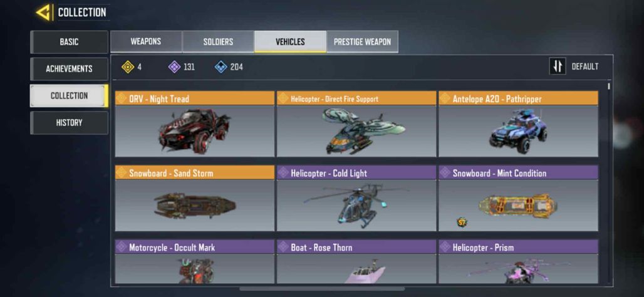Switch to the WEAPONS tab
Viewport: 644px width, 297px height.
(x=146, y=41)
